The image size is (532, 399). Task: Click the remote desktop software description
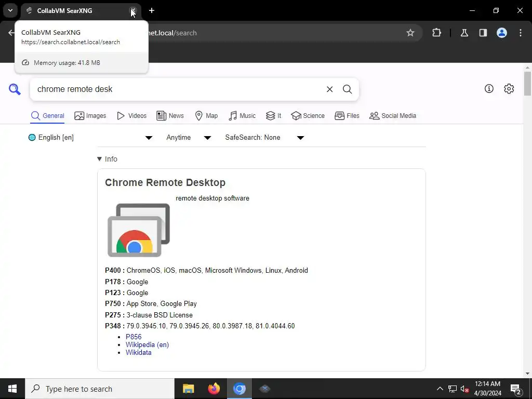pyautogui.click(x=212, y=198)
